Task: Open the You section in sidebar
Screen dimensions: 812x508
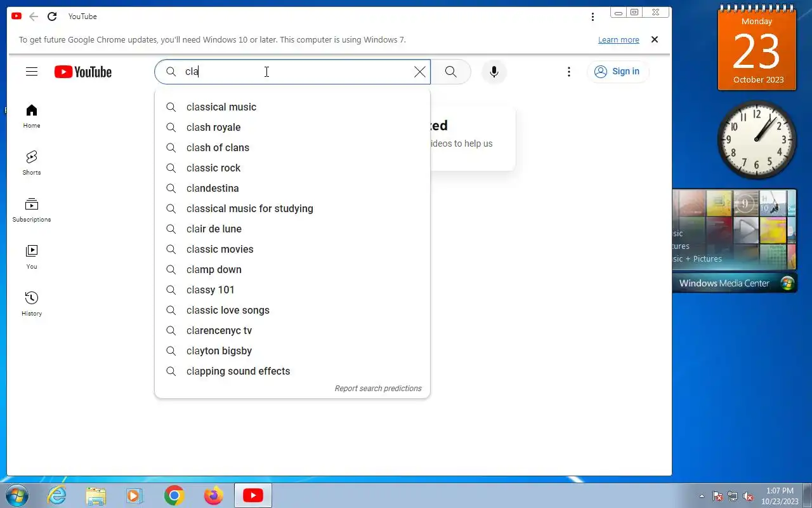Action: 32,257
